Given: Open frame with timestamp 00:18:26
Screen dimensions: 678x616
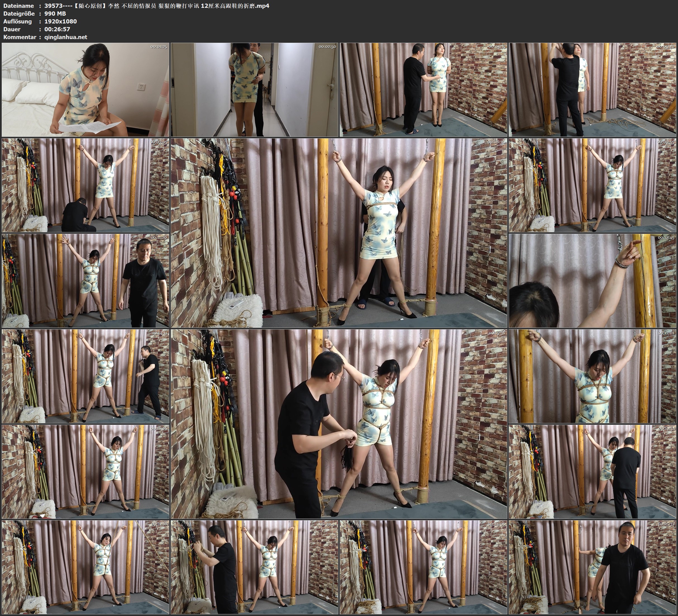Looking at the screenshot, I should click(x=85, y=471).
